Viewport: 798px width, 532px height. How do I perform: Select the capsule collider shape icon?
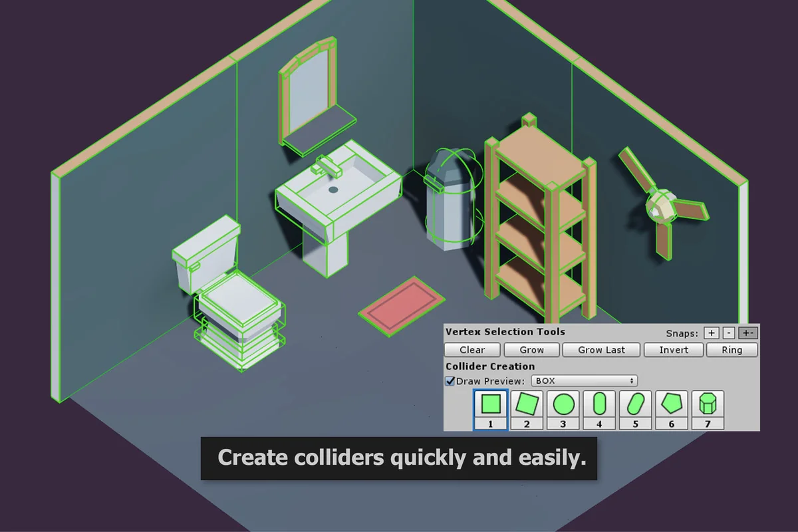(x=599, y=406)
